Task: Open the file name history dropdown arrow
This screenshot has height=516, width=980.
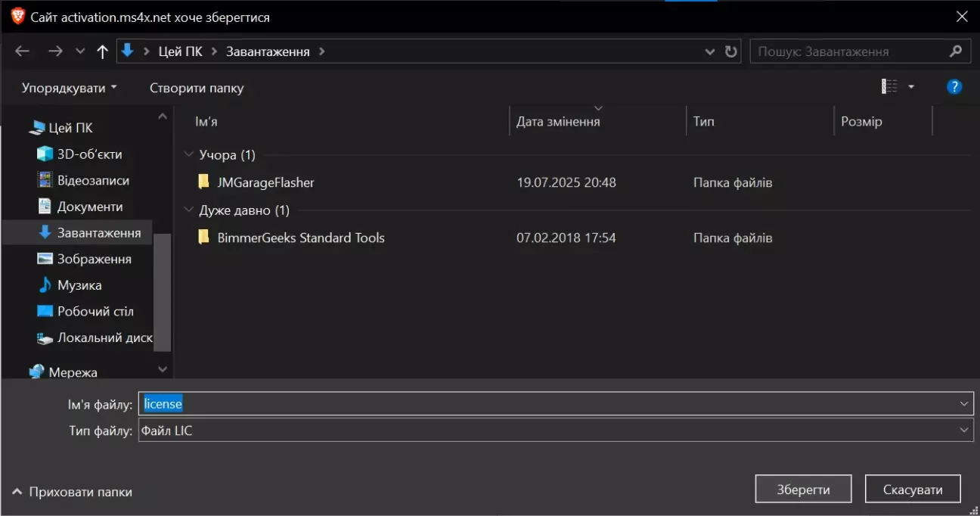Action: pos(964,404)
